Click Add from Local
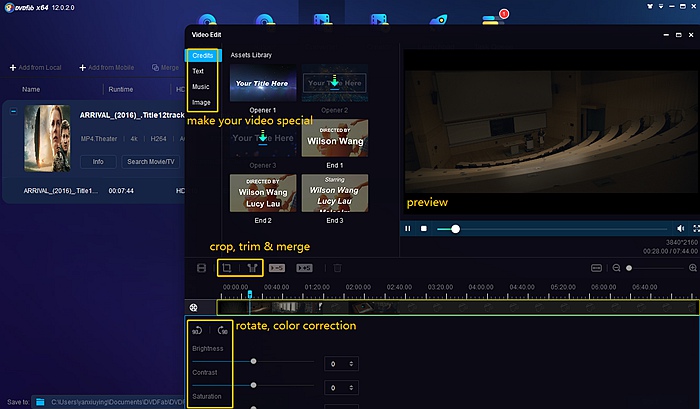The image size is (700, 409). click(36, 67)
